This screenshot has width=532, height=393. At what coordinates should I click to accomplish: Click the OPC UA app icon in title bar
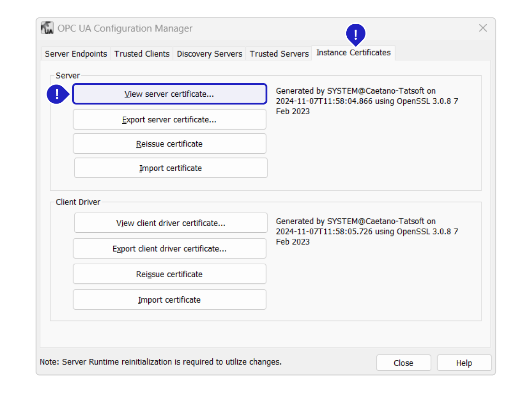tap(47, 28)
